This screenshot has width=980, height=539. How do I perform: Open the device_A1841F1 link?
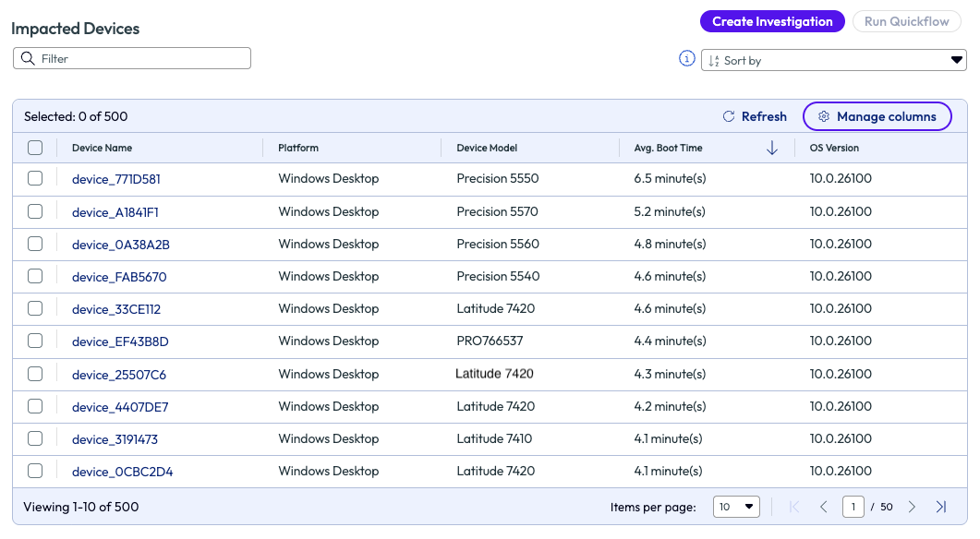(115, 212)
